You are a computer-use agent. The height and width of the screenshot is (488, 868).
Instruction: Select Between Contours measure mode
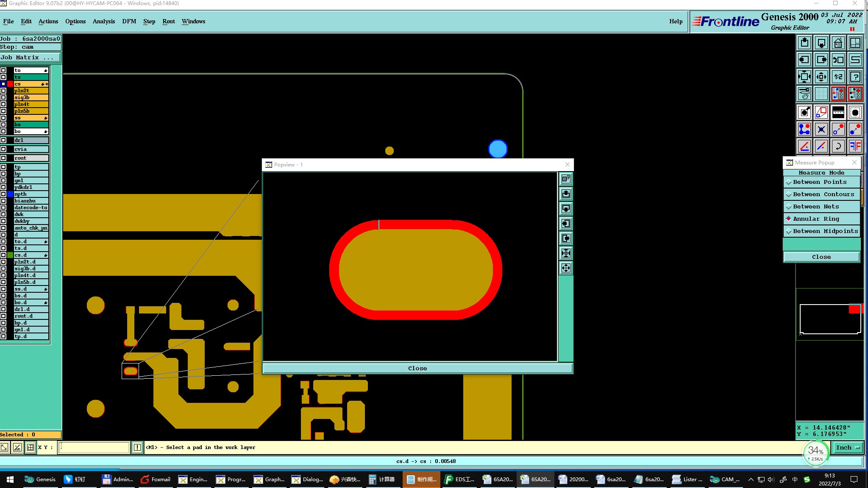pyautogui.click(x=821, y=194)
